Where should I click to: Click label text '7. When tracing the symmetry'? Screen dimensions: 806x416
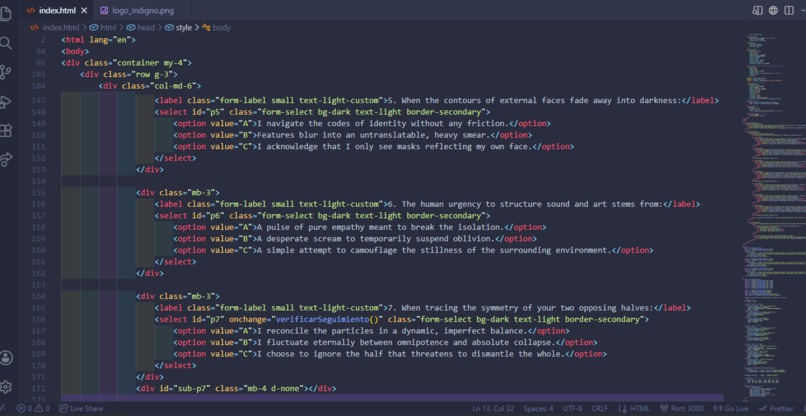tap(520, 308)
